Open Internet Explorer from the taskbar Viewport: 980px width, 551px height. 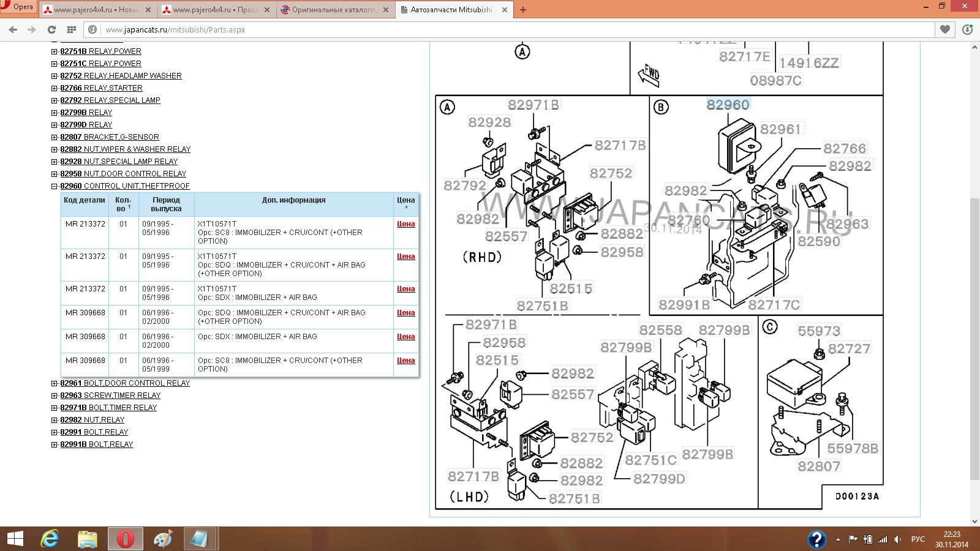tap(50, 539)
